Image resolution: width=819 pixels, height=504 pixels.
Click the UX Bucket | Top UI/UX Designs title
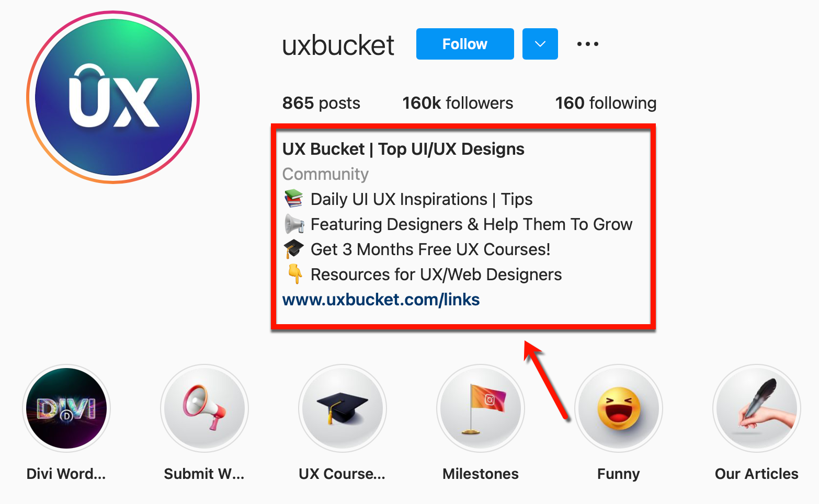pyautogui.click(x=403, y=149)
